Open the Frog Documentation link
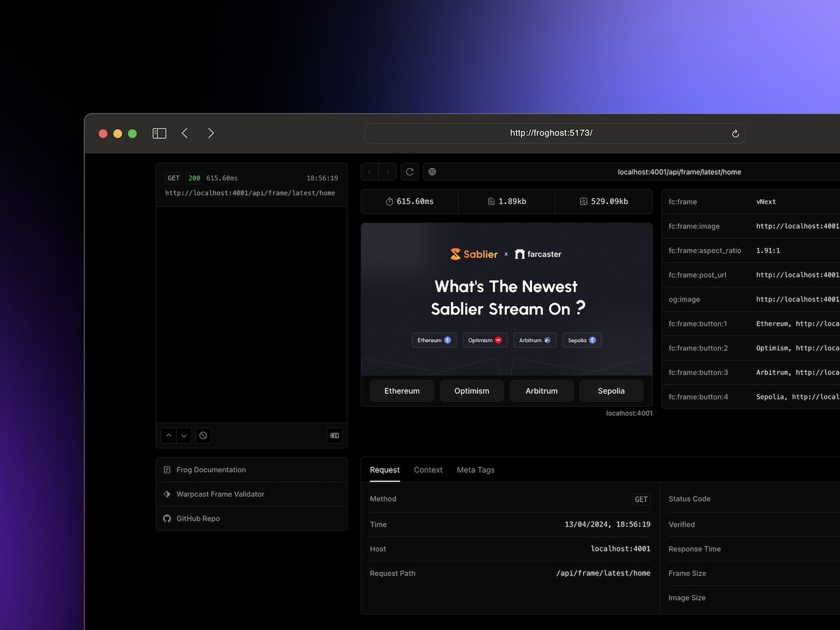Image resolution: width=840 pixels, height=630 pixels. tap(211, 470)
